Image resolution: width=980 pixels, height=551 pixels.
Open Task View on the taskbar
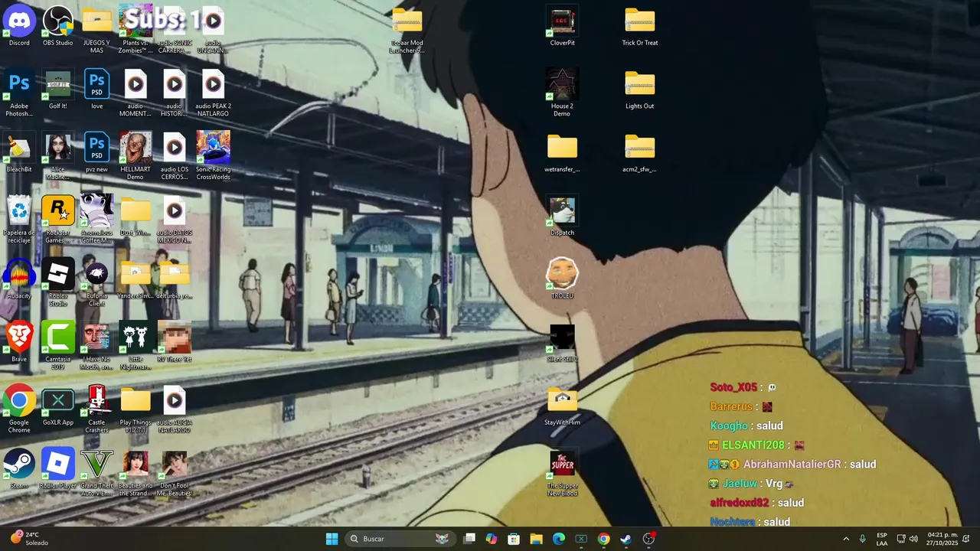click(469, 539)
